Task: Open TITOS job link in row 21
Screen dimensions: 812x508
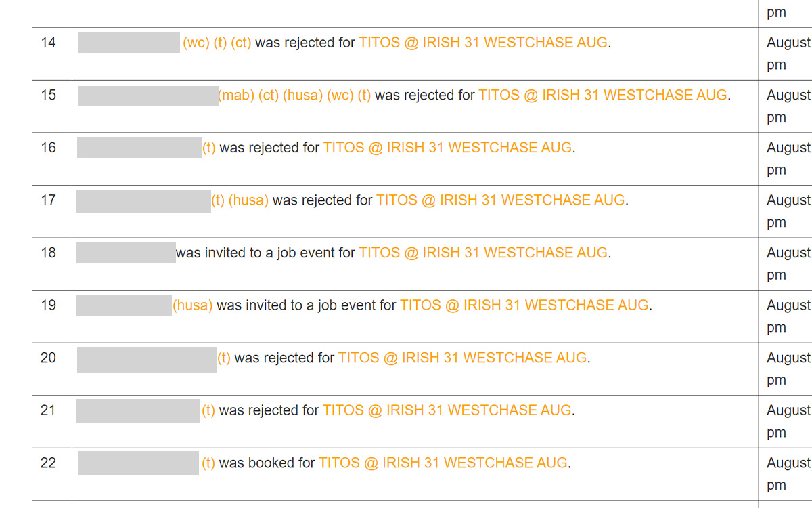Action: (447, 410)
